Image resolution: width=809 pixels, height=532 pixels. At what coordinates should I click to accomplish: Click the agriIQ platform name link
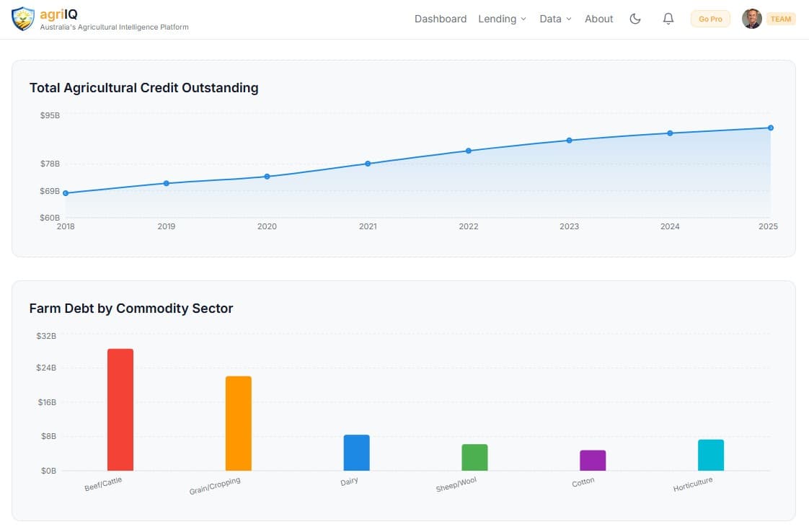point(58,13)
